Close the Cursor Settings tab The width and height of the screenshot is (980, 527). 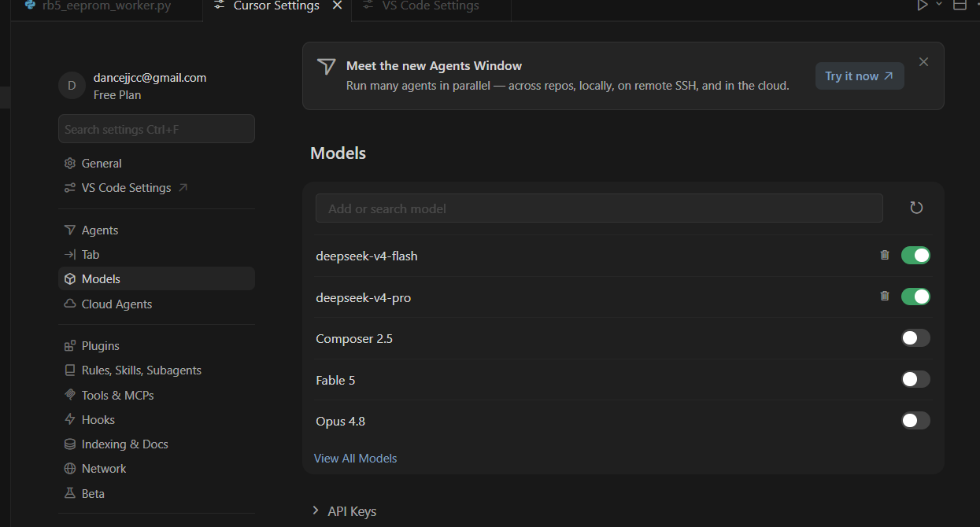click(x=337, y=6)
